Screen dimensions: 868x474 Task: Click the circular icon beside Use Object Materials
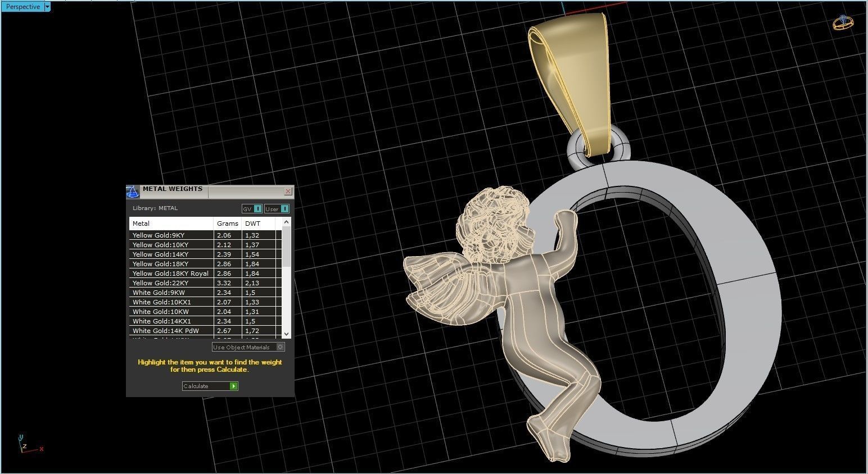281,347
